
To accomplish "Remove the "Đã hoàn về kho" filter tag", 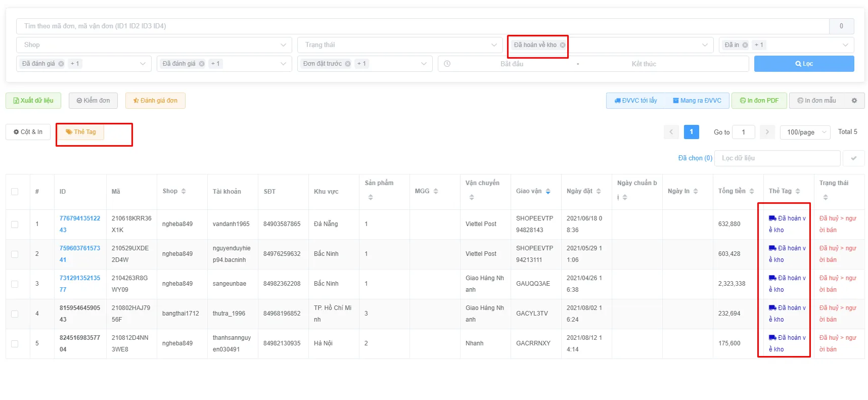I will pos(563,45).
